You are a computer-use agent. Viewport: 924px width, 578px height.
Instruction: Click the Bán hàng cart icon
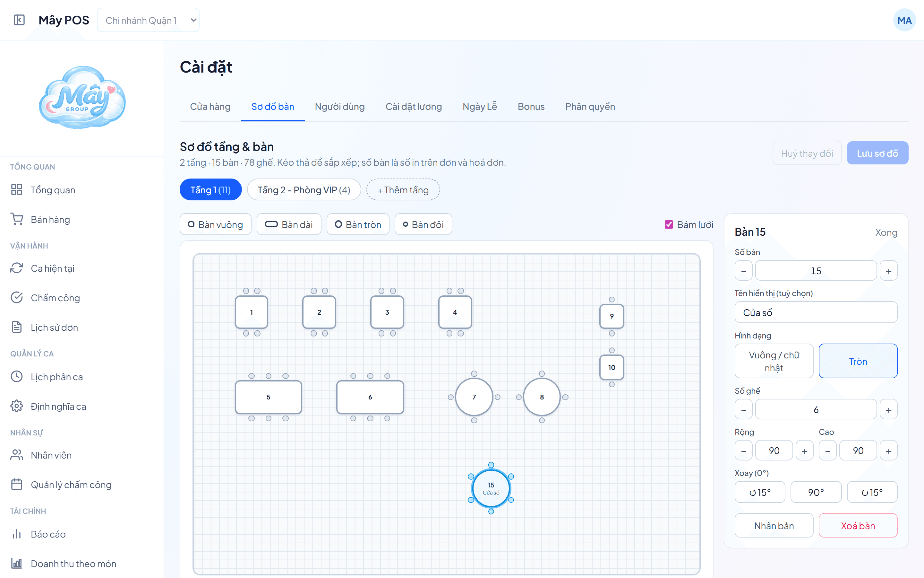click(16, 219)
